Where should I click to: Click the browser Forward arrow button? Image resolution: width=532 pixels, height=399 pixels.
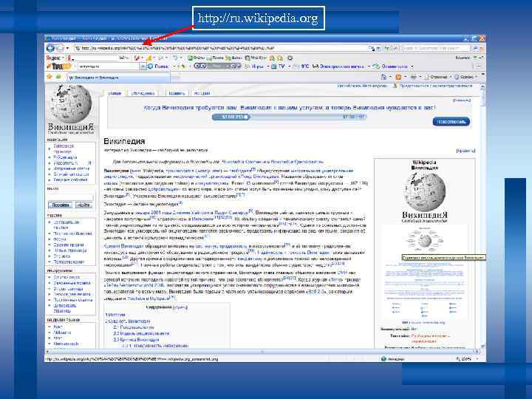pos(60,48)
